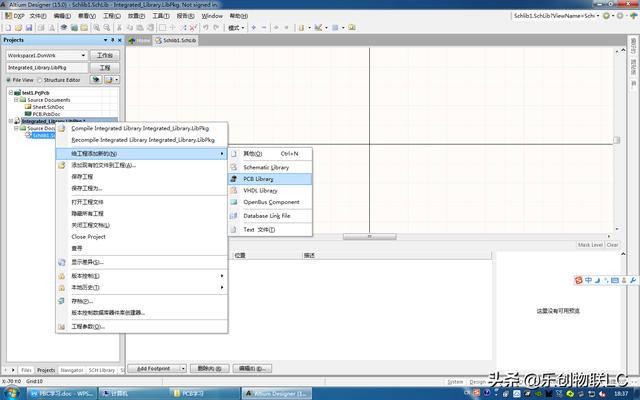Choose Text 文件 from the submenu

pyautogui.click(x=270, y=230)
